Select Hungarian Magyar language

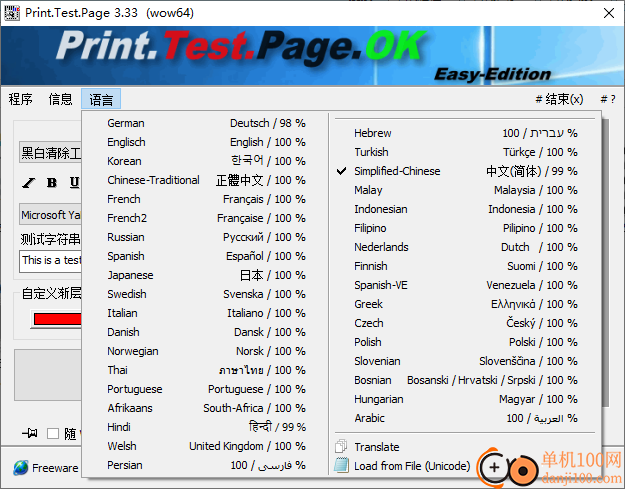(465, 399)
